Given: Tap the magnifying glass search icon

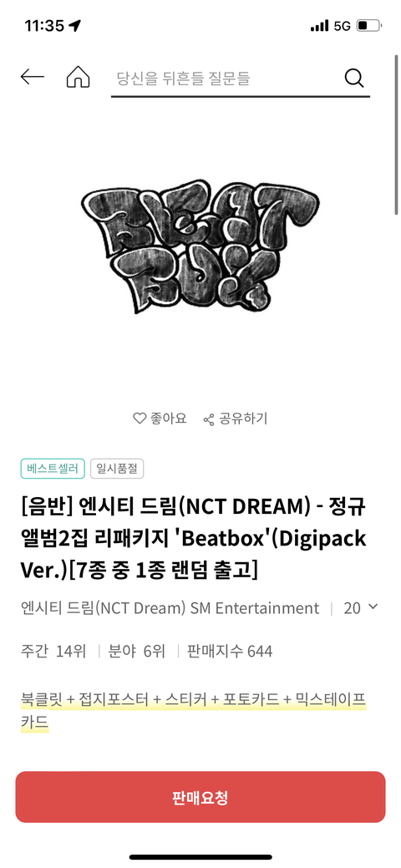Looking at the screenshot, I should (x=354, y=78).
